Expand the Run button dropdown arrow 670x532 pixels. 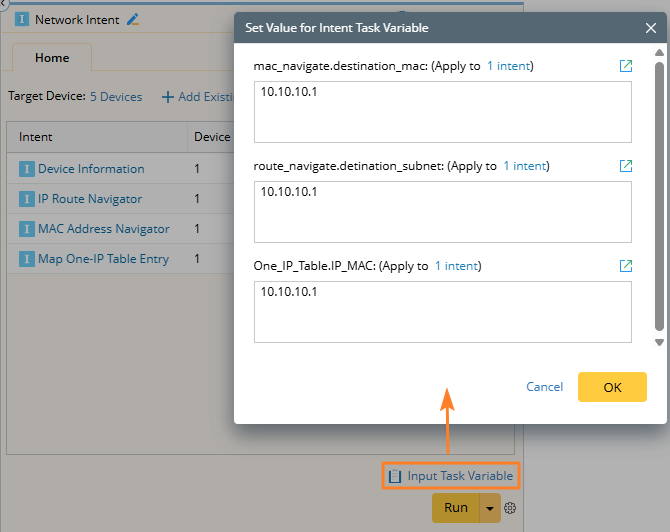[490, 508]
